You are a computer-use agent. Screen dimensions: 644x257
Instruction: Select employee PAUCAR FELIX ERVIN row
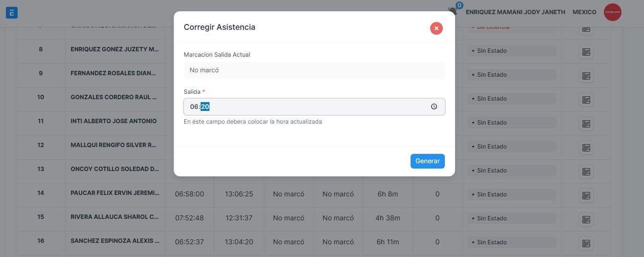point(115,193)
